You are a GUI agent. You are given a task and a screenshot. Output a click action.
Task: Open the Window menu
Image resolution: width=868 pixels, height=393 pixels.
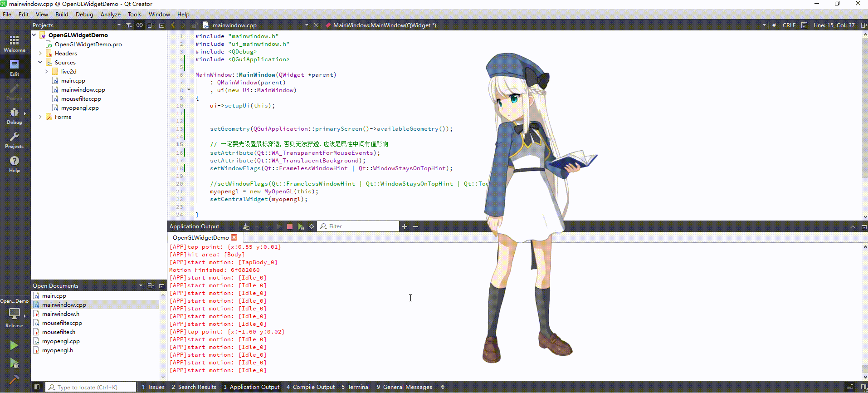[159, 14]
